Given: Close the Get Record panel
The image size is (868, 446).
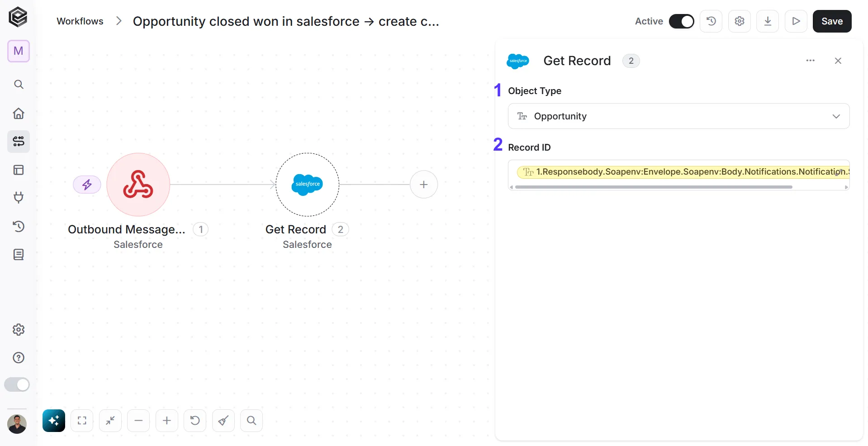Looking at the screenshot, I should click(x=838, y=61).
